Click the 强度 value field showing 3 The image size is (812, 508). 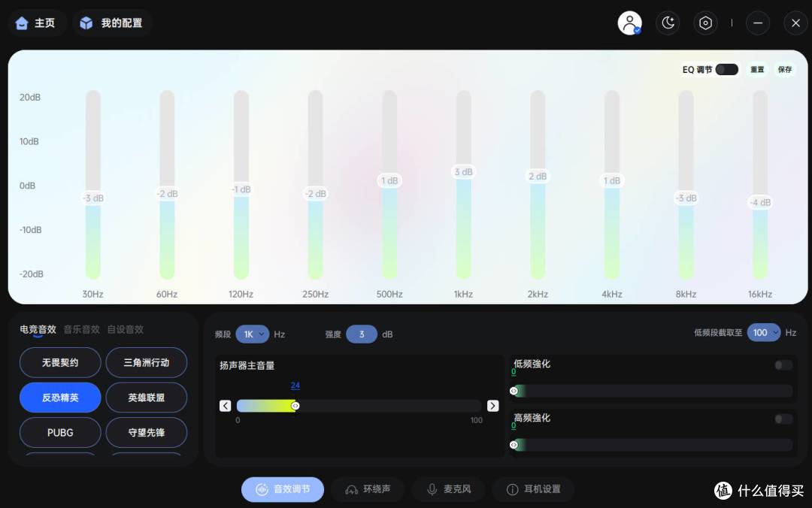coord(362,334)
